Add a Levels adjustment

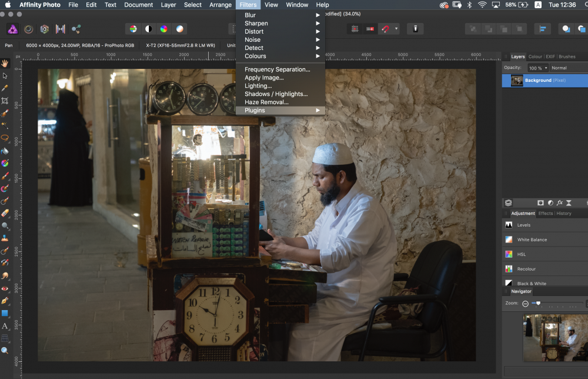(523, 225)
